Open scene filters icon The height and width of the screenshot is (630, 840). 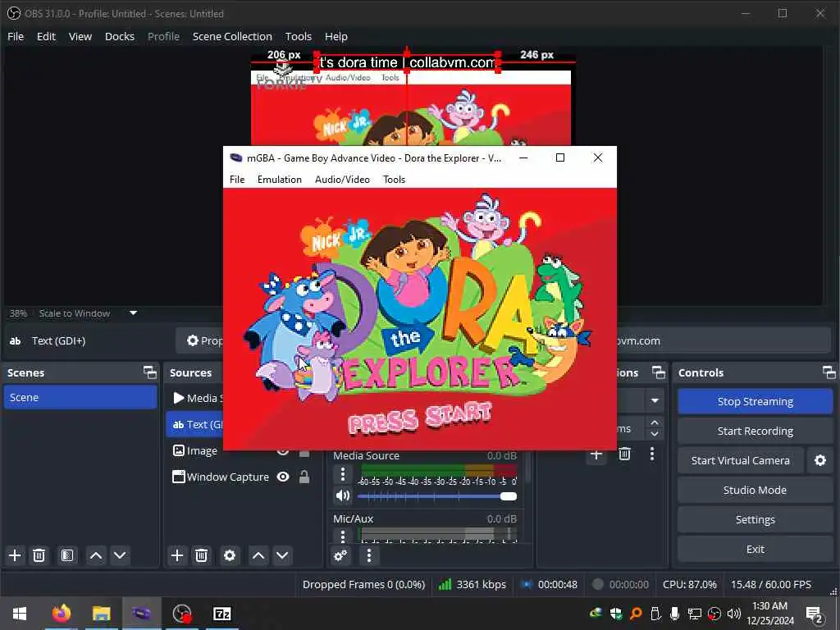tap(67, 555)
